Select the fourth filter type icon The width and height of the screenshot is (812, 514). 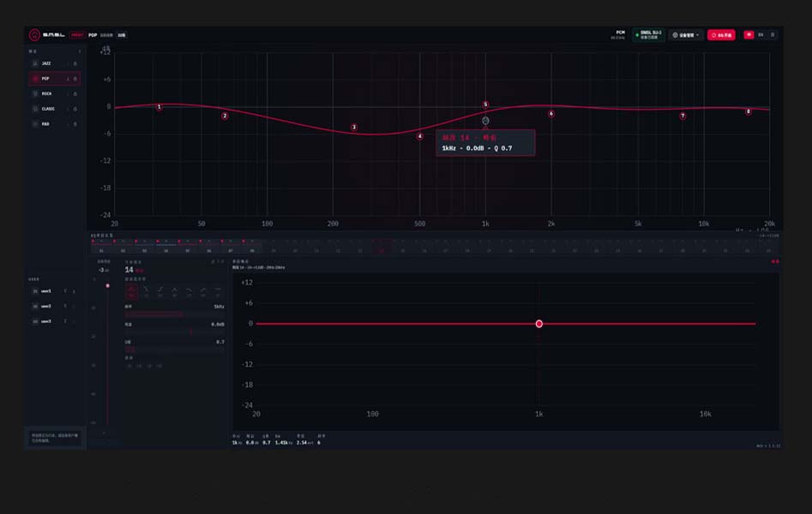point(175,291)
